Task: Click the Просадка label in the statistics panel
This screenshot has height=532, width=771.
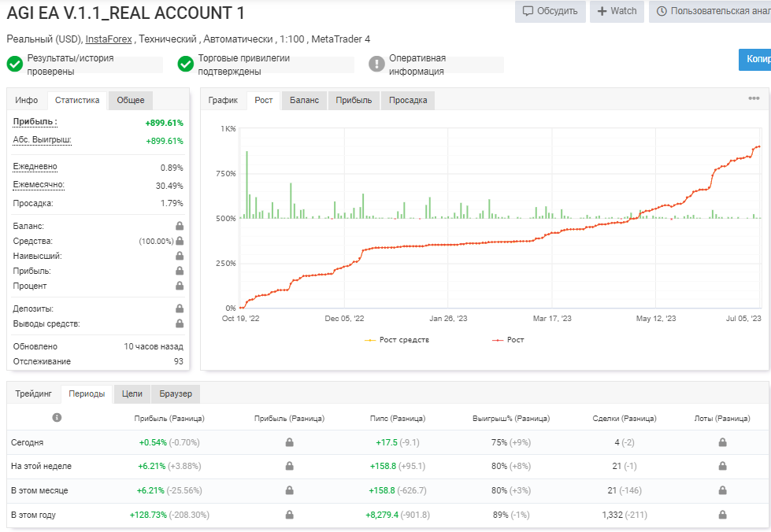Action: (33, 203)
